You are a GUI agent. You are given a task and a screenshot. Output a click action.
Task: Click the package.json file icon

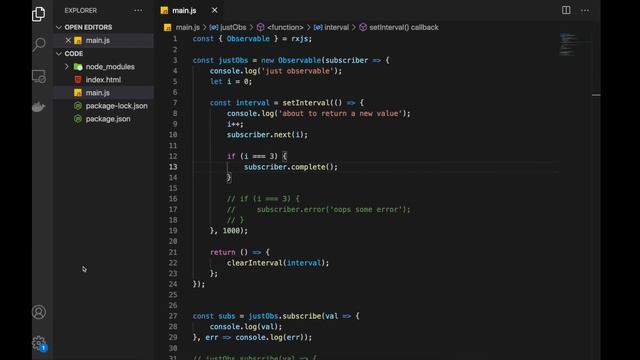(x=78, y=119)
